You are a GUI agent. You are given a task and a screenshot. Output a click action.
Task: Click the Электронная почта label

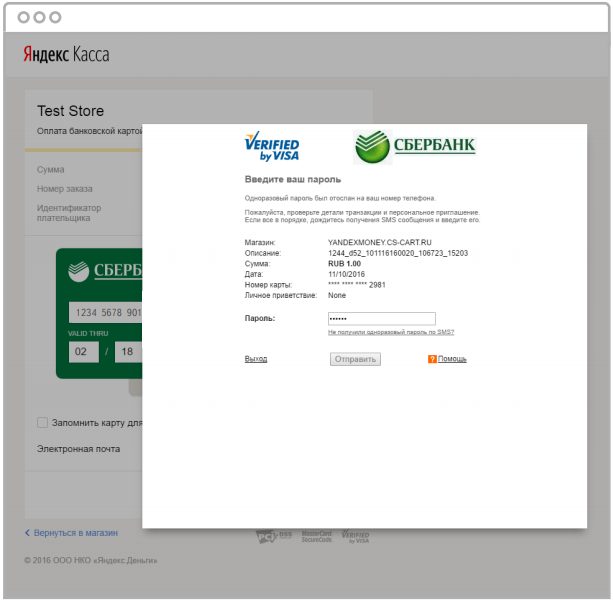(78, 449)
